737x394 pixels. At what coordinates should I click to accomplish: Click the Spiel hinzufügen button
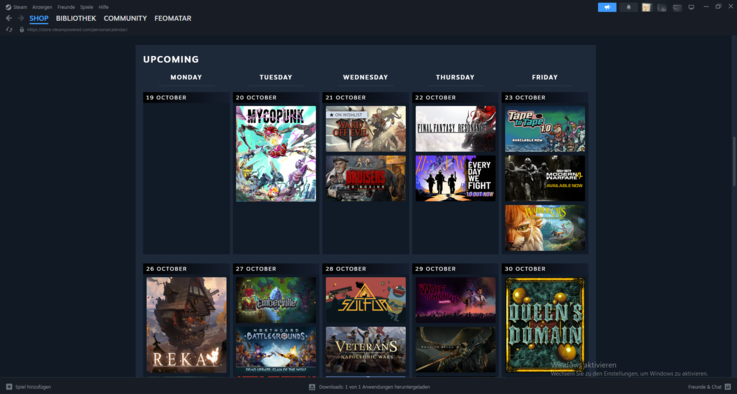28,387
